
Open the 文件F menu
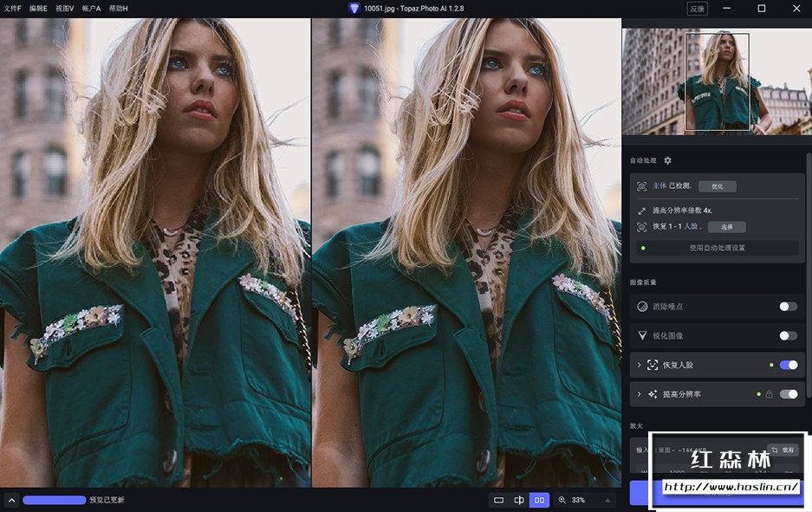click(12, 9)
